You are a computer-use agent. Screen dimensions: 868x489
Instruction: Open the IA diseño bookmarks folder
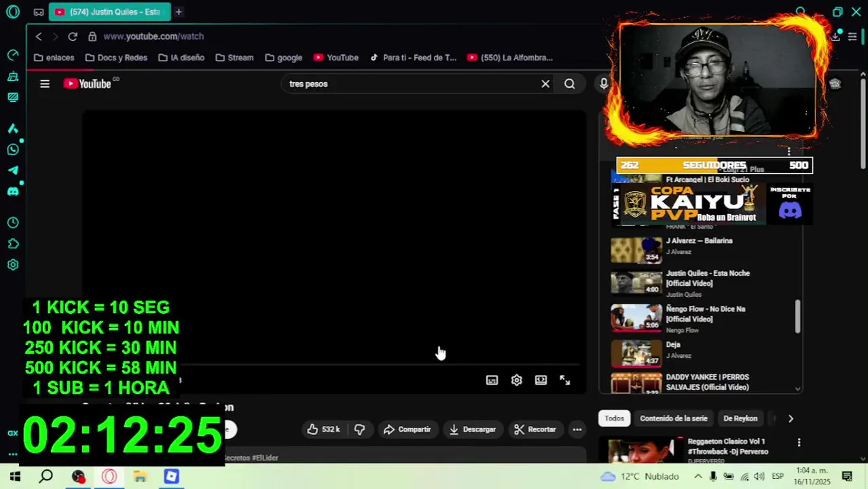[x=181, y=58]
